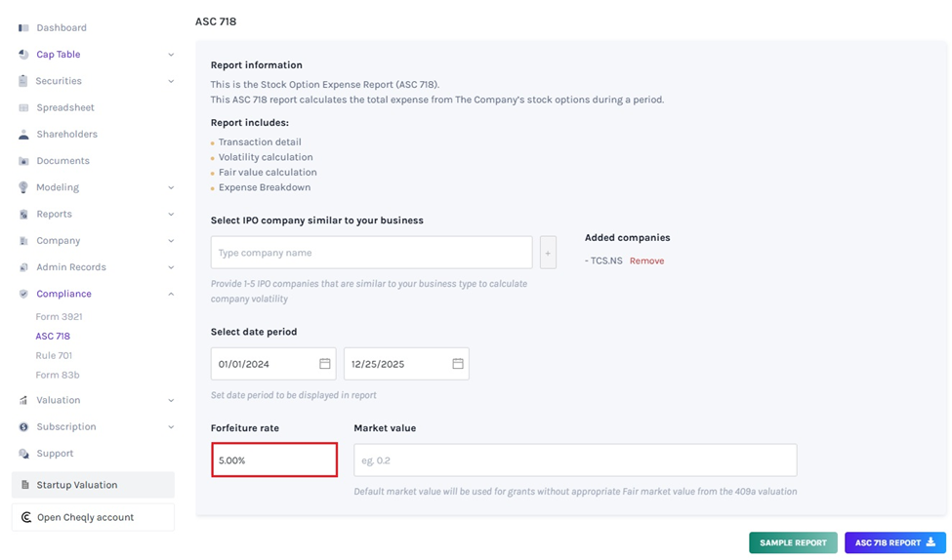Click the plus button to add company
The width and height of the screenshot is (952, 560).
click(x=548, y=253)
